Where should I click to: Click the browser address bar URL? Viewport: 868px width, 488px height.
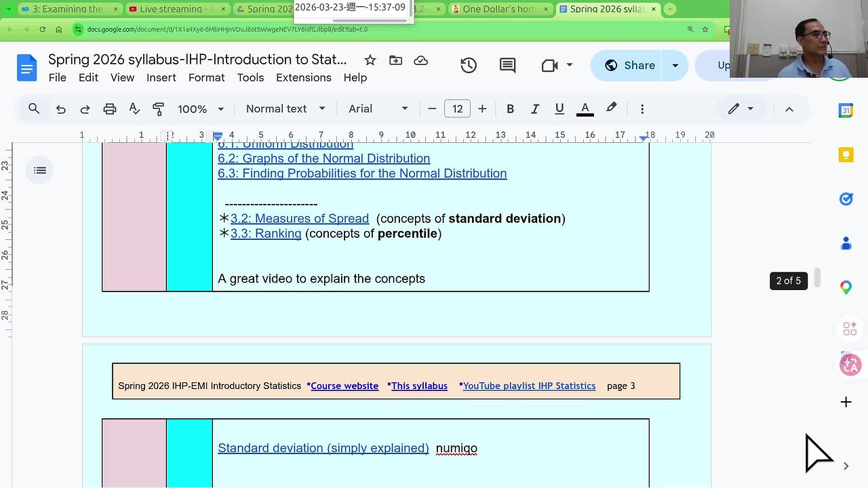pyautogui.click(x=227, y=29)
